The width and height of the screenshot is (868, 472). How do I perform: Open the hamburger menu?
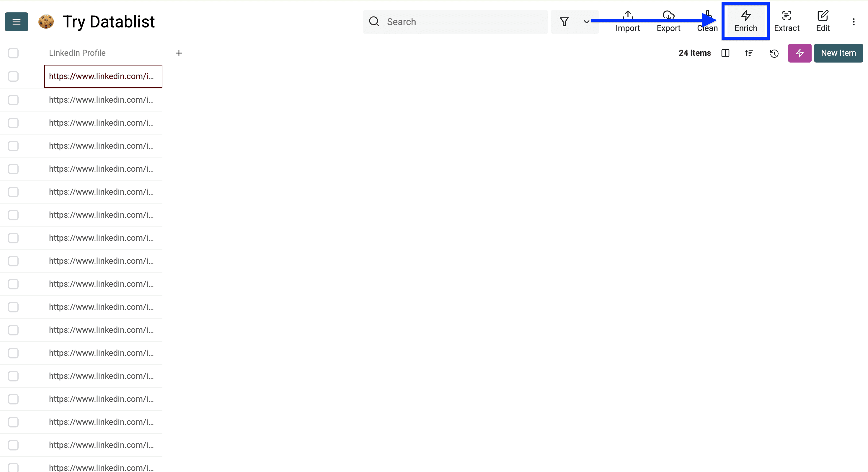click(x=16, y=22)
